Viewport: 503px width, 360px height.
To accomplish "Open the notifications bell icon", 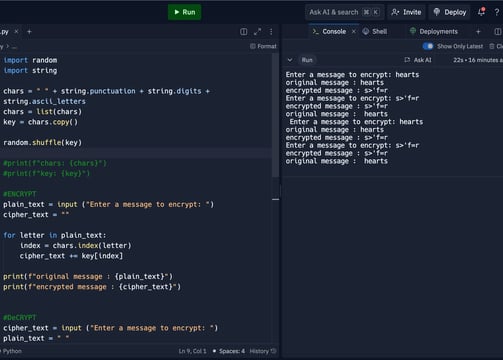I will pyautogui.click(x=481, y=12).
